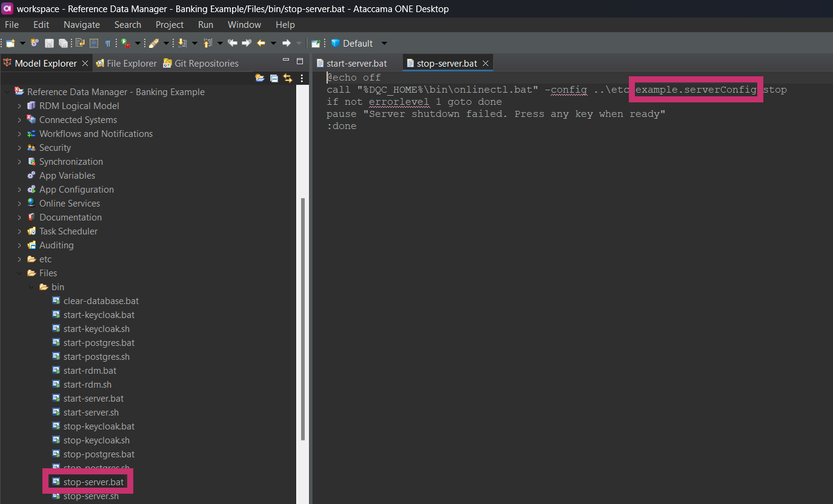Click the Show Whitespace Characters toolbar icon
Screen dimensions: 833x504
point(107,43)
